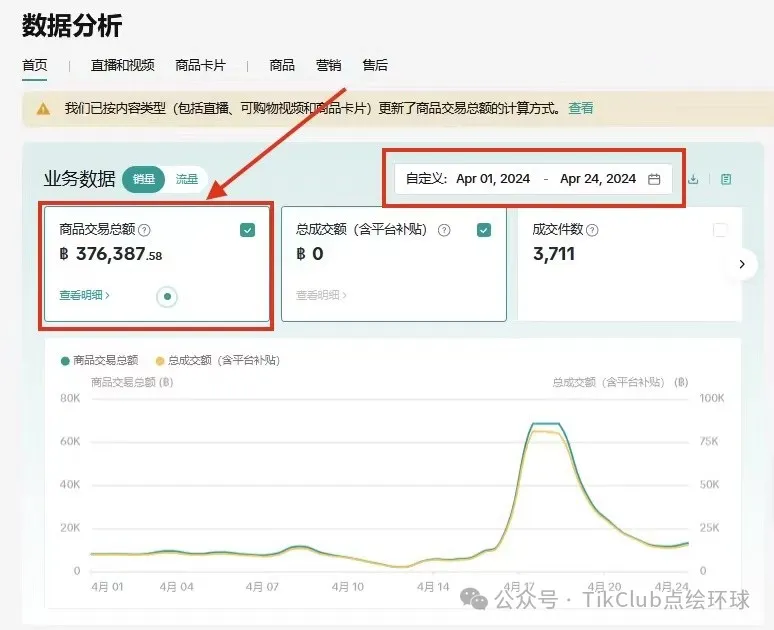Click the 查看 link in notice banner

[581, 108]
